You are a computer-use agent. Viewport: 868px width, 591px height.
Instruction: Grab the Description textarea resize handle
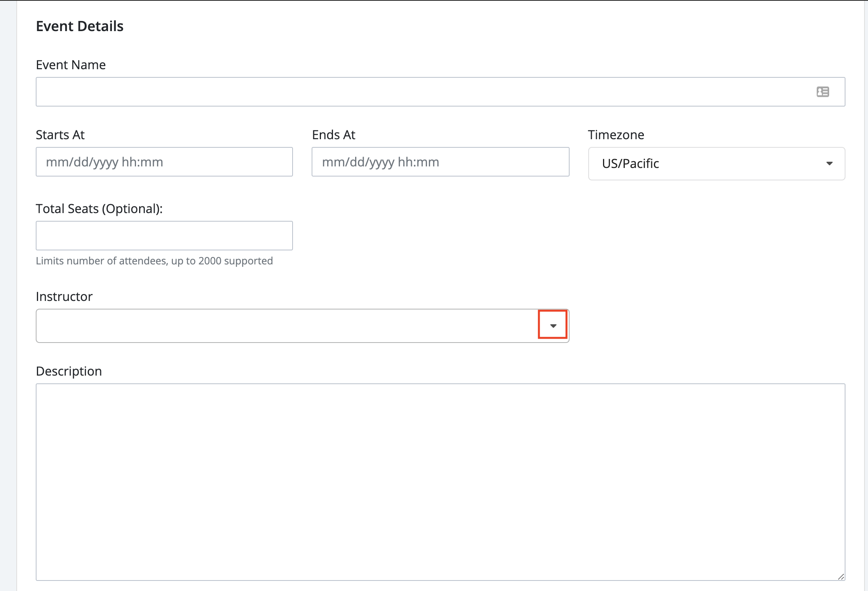click(841, 577)
